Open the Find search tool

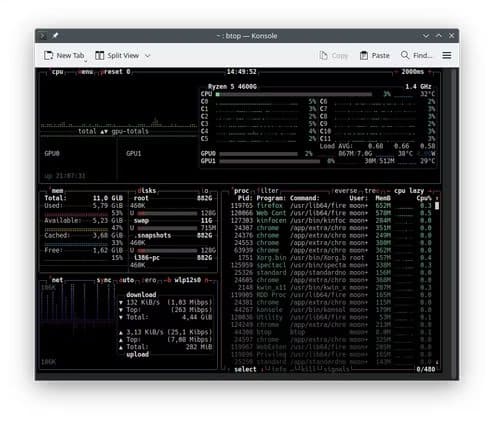(x=416, y=55)
